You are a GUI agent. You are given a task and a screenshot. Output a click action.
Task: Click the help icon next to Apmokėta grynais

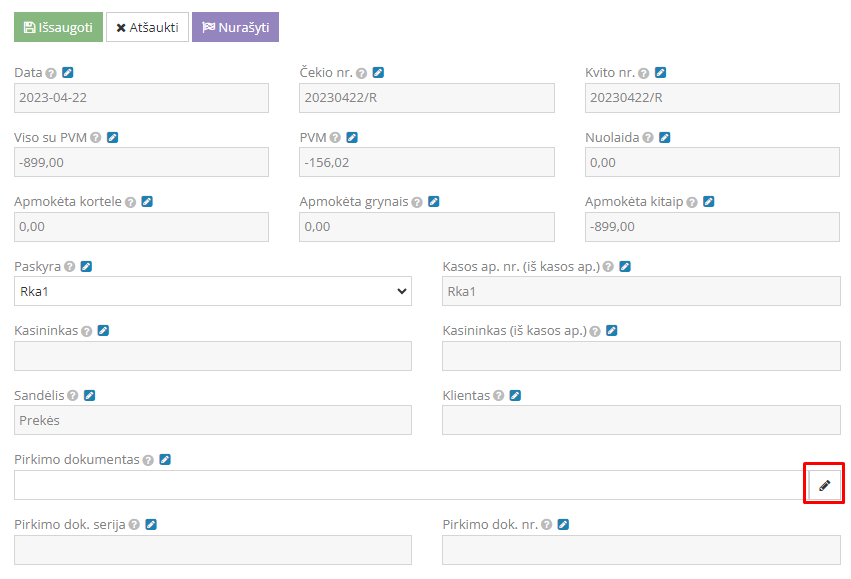pos(417,202)
